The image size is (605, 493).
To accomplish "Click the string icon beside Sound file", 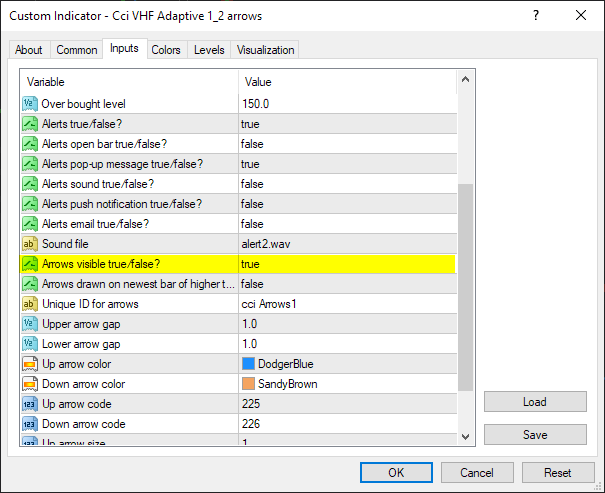I will [29, 244].
